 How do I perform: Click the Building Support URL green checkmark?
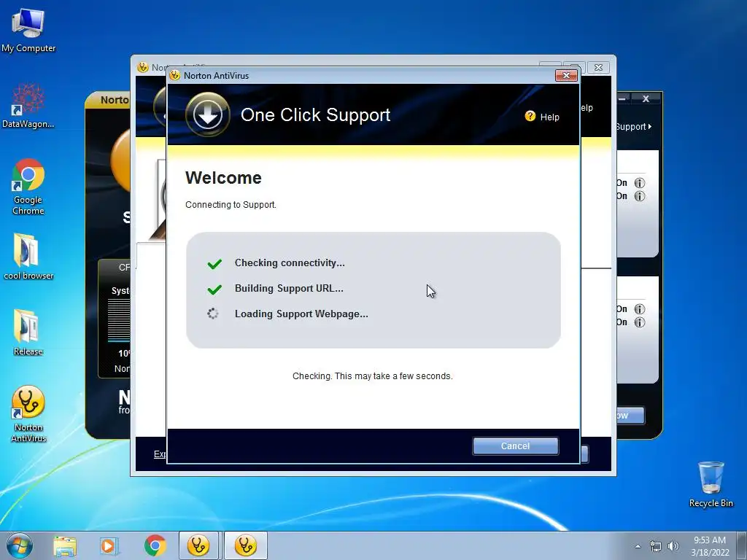click(x=214, y=289)
